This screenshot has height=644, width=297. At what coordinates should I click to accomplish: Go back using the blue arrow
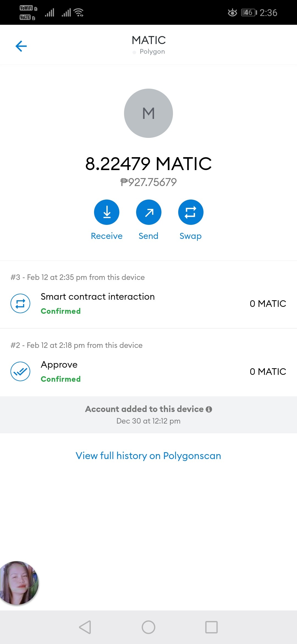point(21,46)
